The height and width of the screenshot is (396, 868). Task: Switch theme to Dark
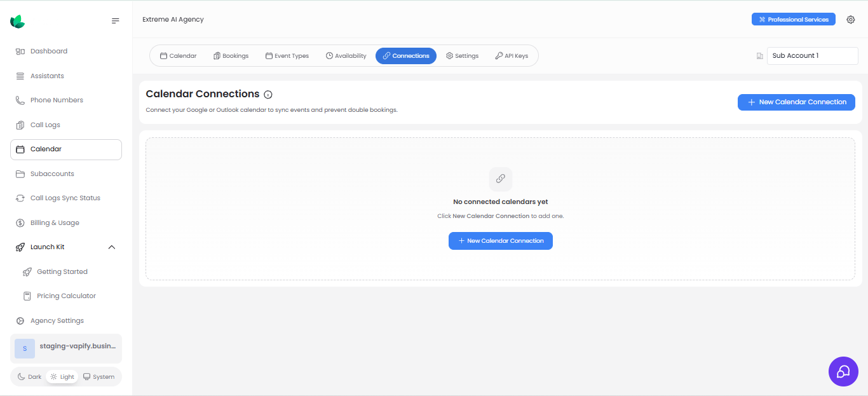(29, 377)
